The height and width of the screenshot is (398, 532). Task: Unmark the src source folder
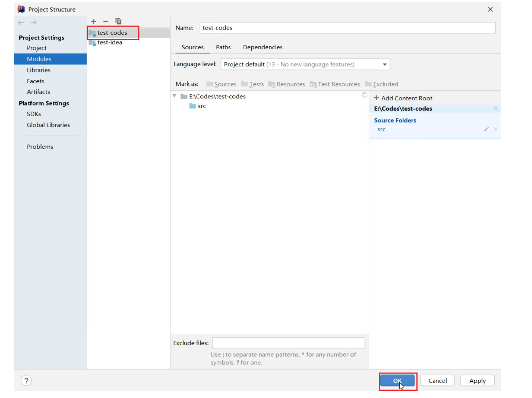[496, 129]
